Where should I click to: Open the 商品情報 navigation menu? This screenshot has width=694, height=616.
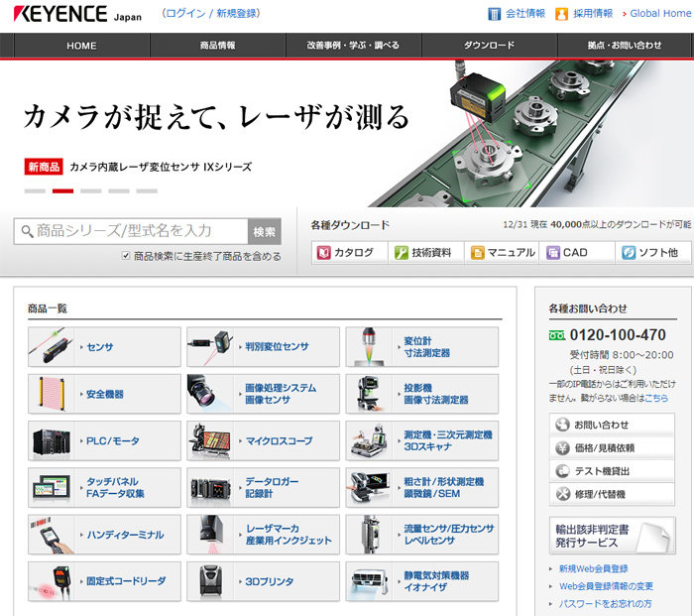(218, 46)
